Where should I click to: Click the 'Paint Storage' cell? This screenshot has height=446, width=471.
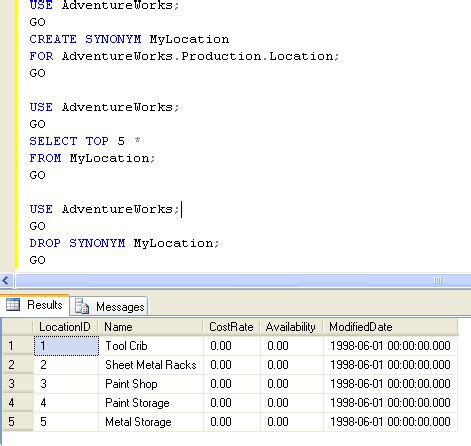151,403
